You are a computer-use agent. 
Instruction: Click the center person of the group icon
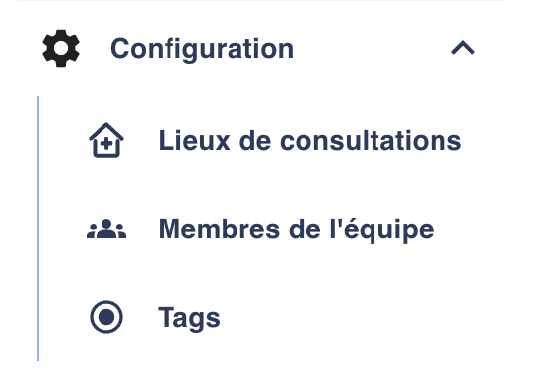[x=106, y=229]
